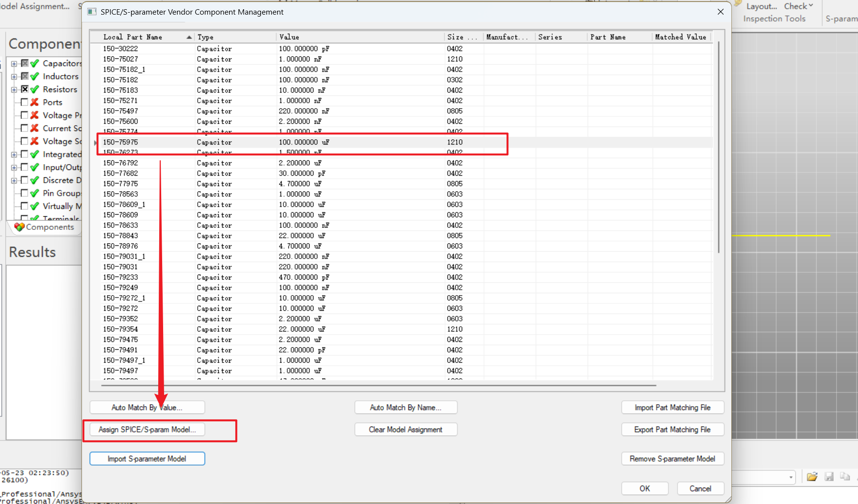
Task: Click Export Part Matching File button
Action: pos(672,429)
